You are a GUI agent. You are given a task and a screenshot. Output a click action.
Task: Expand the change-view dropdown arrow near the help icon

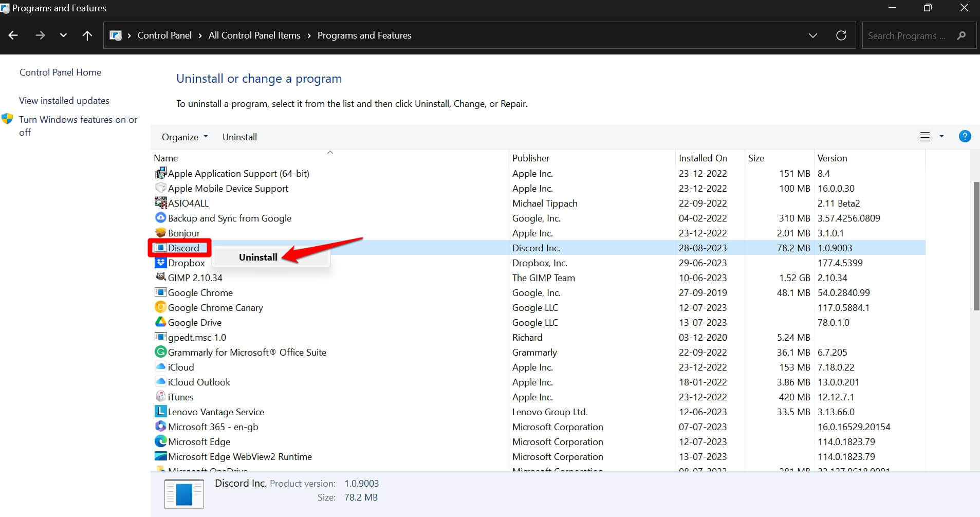(941, 136)
